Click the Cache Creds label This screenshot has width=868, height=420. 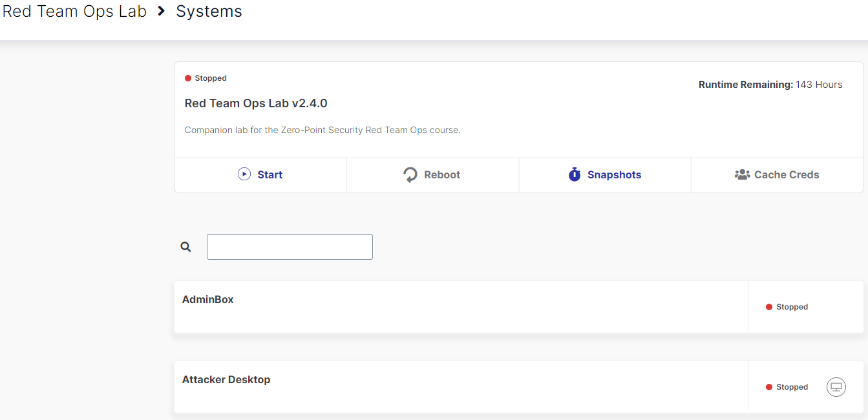[x=787, y=174]
